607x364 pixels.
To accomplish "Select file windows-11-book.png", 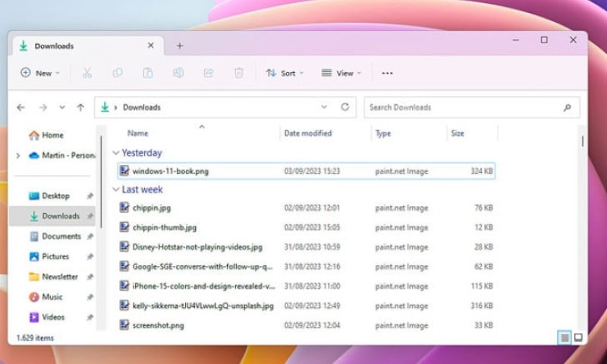I will (306, 171).
